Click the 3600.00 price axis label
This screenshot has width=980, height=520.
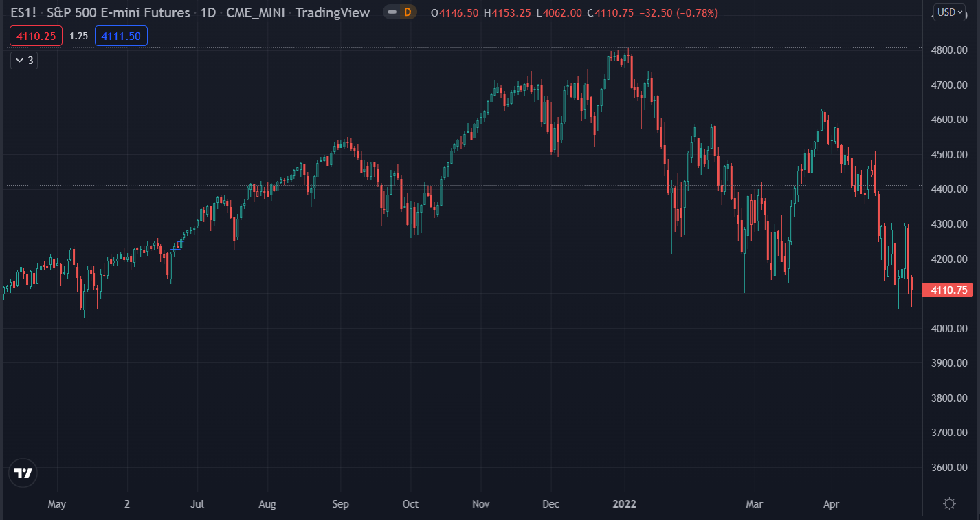[x=950, y=468]
